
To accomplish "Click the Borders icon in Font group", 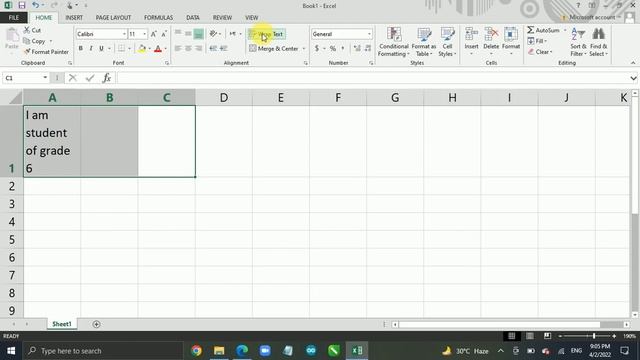I will [x=121, y=49].
